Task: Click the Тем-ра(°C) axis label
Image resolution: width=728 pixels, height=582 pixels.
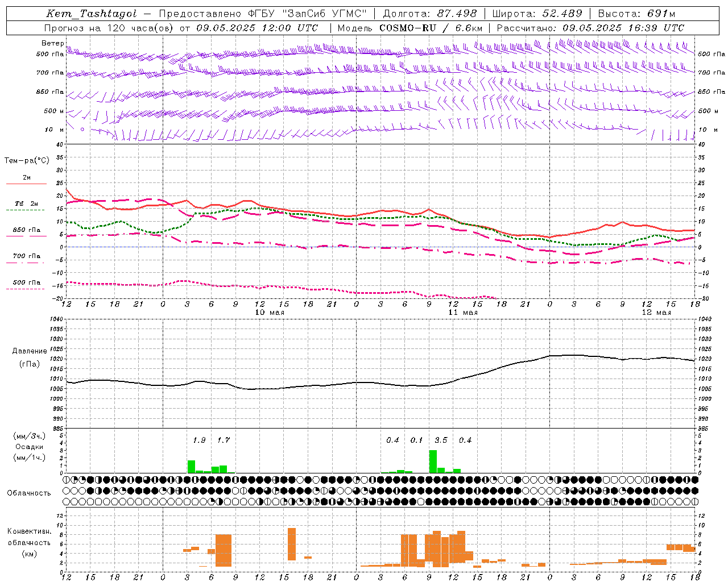Action: tap(27, 161)
